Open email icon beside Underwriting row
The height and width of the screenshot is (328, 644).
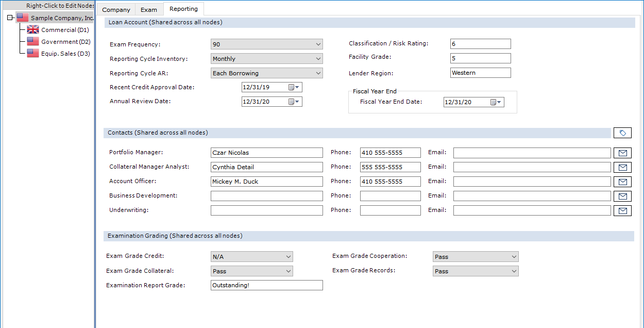622,210
